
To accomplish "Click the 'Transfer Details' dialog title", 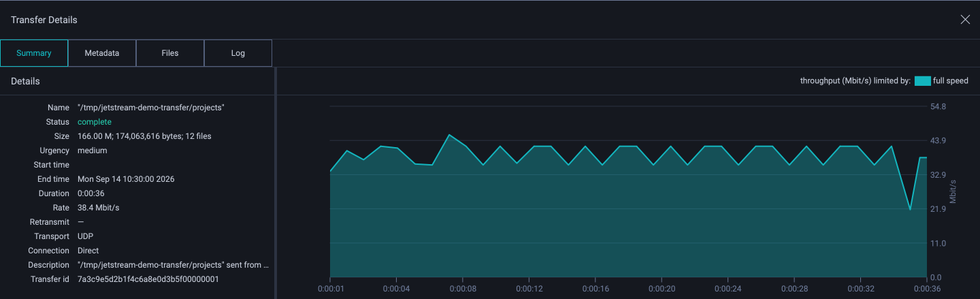I will tap(44, 20).
